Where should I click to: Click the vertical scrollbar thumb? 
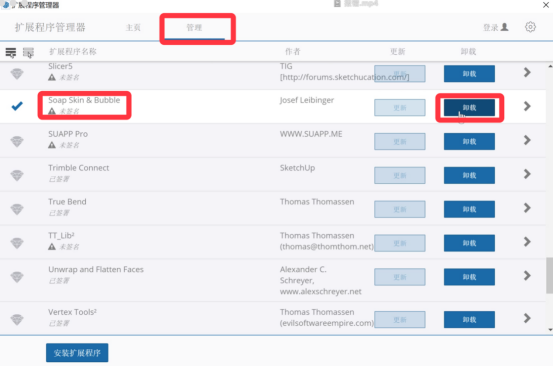pyautogui.click(x=549, y=275)
